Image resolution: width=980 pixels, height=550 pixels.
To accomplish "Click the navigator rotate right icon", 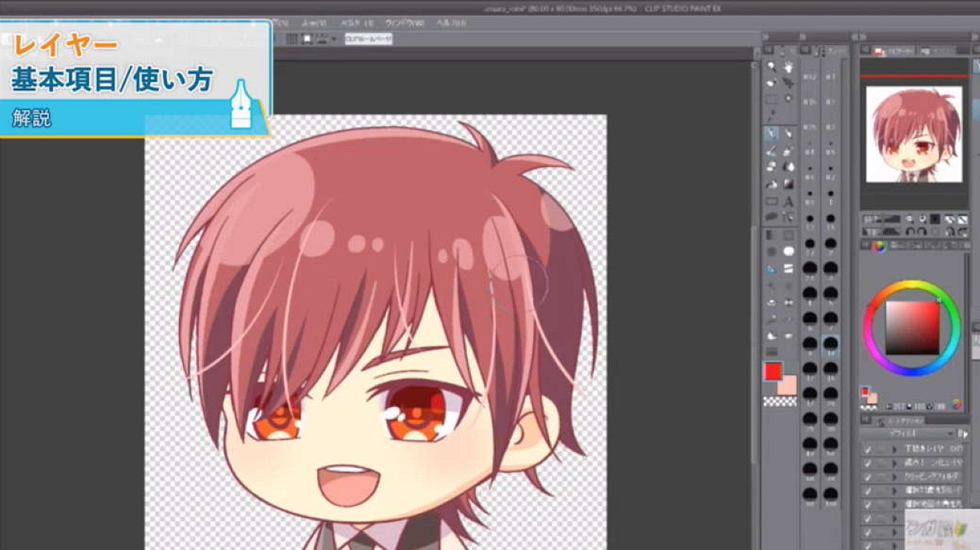I will [922, 232].
